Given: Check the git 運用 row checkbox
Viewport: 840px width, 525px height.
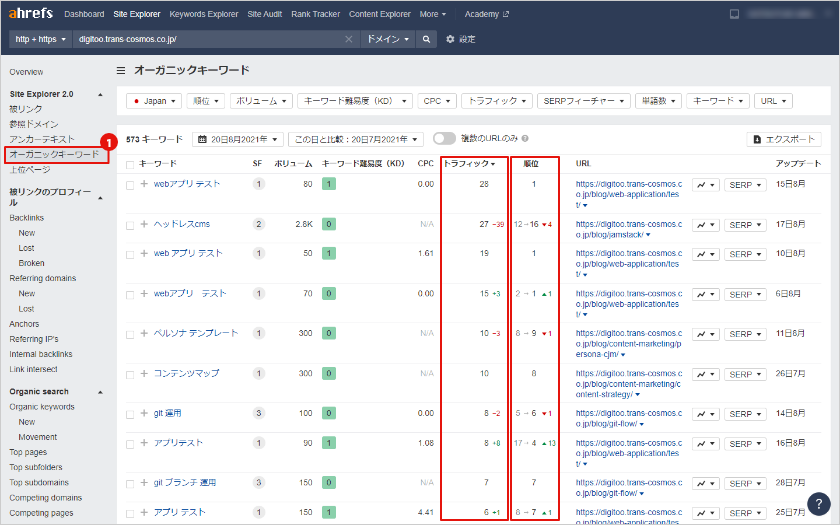Looking at the screenshot, I should (x=130, y=415).
